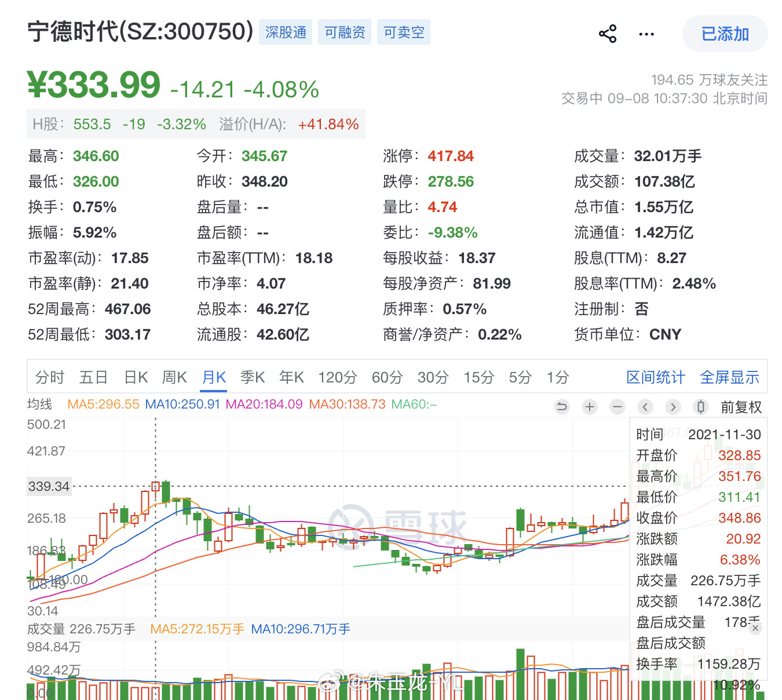Click the 涨停 417.84 value
782x700 pixels.
click(x=451, y=156)
